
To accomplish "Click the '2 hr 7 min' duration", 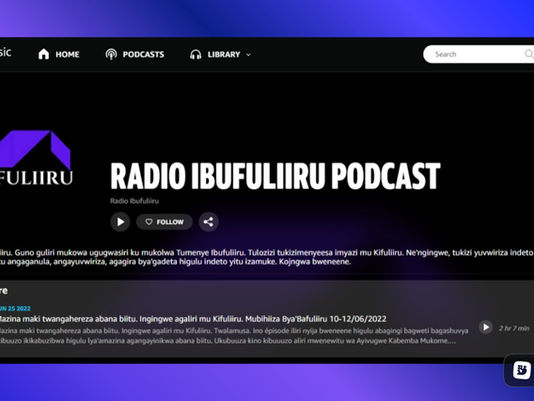I will point(514,328).
